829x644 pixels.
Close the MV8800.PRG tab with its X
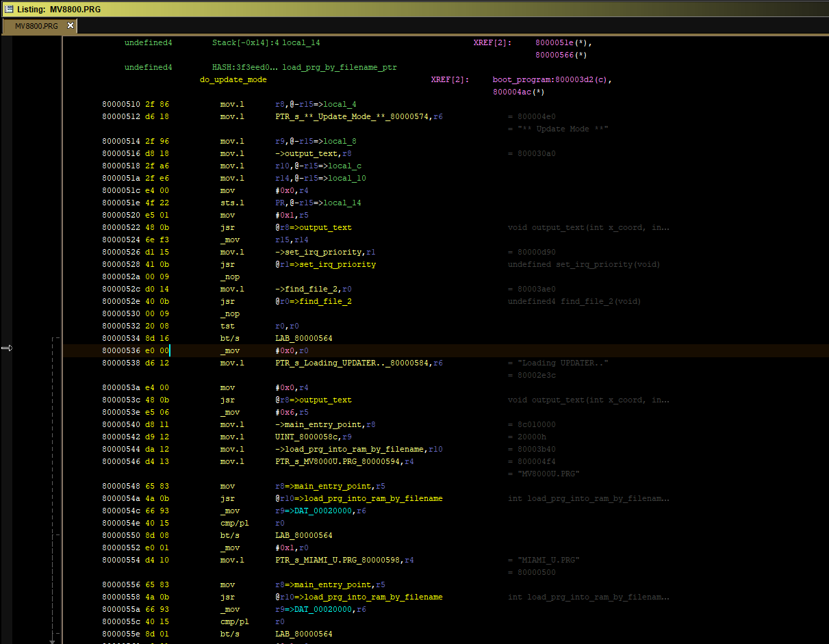pyautogui.click(x=70, y=25)
